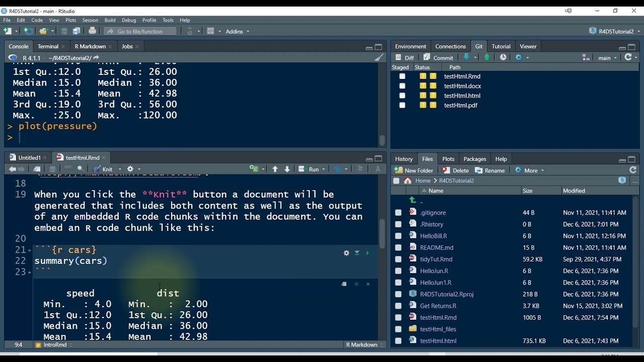Select README.md file checkbox
Viewport: 644px width, 362px height.
[398, 247]
